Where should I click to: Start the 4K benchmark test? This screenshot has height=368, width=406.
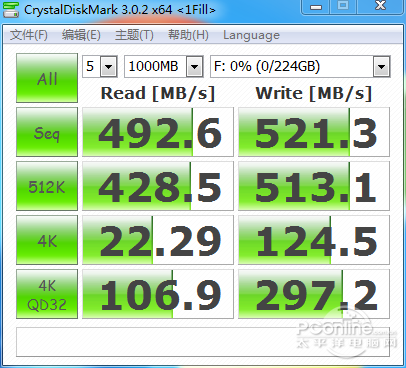(x=47, y=240)
